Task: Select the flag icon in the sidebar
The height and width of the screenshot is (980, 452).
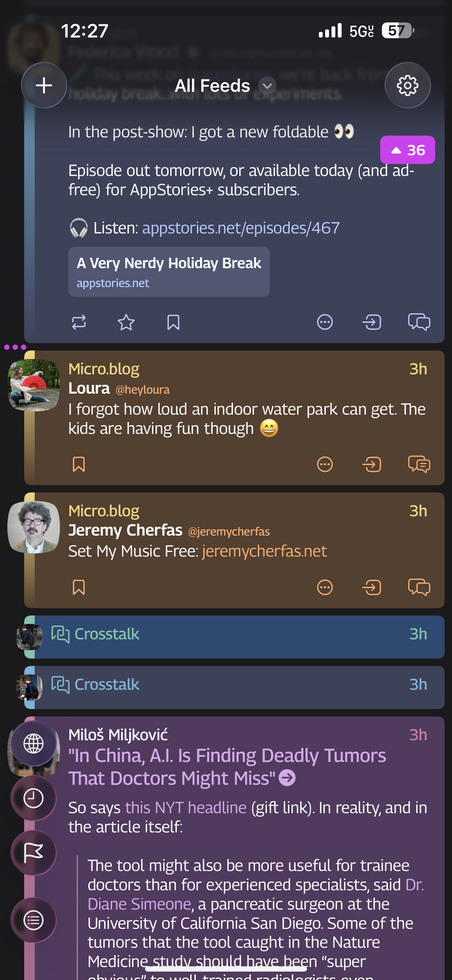Action: (x=34, y=852)
